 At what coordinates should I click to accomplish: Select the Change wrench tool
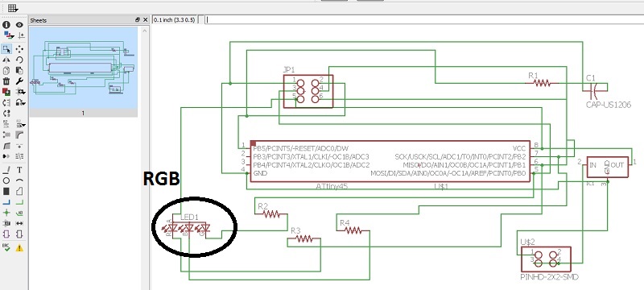[x=19, y=81]
